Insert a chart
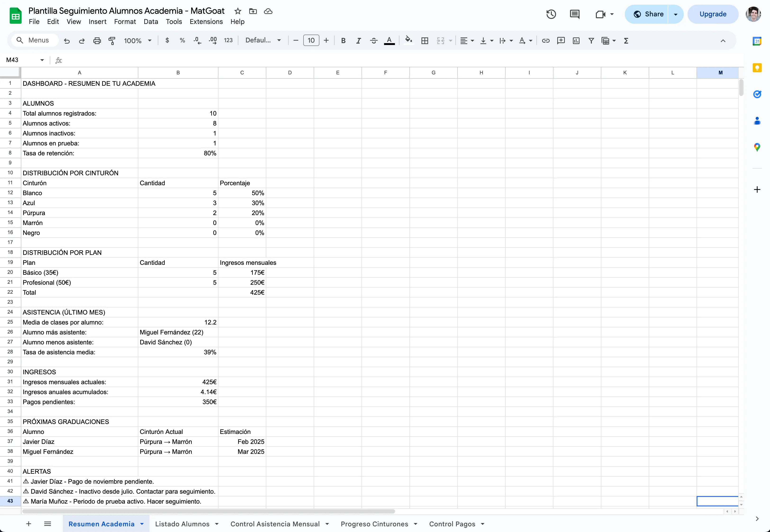The image size is (770, 532). [576, 40]
